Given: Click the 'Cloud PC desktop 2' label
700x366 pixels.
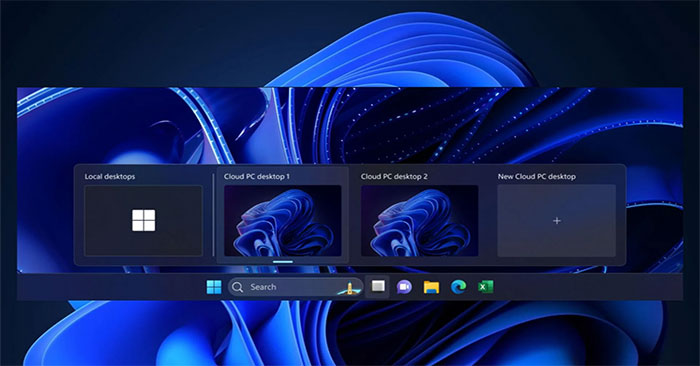Looking at the screenshot, I should pos(394,177).
